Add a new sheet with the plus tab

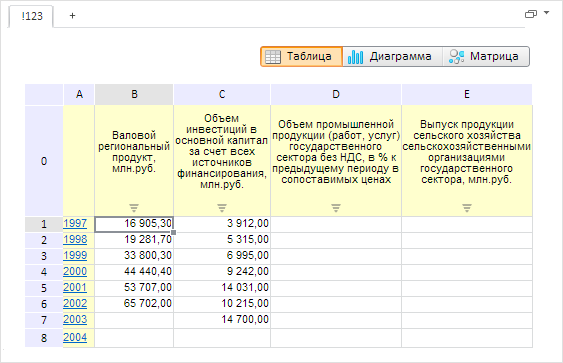point(73,16)
